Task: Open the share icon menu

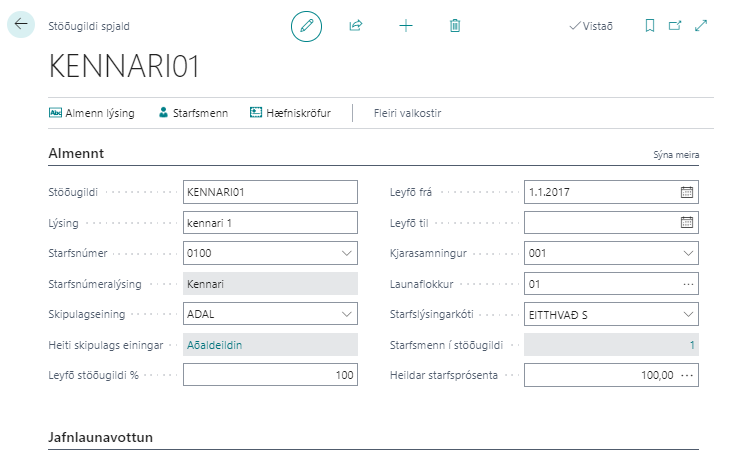Action: point(355,26)
